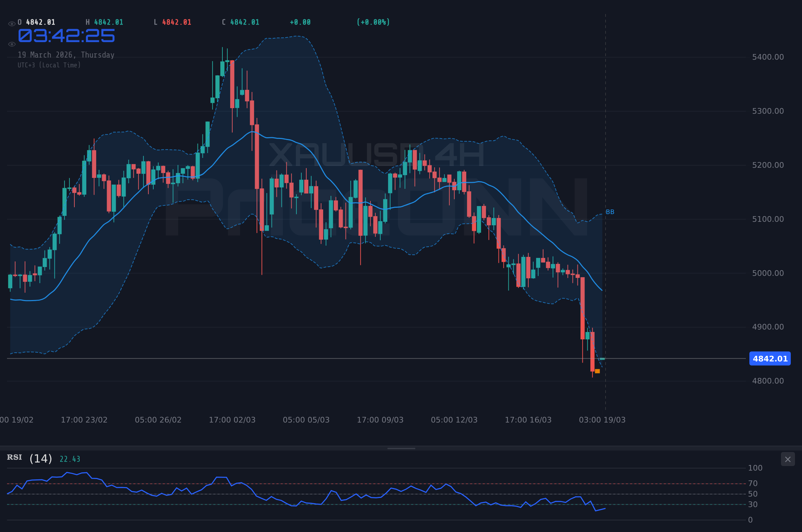This screenshot has height=532, width=802.
Task: Click the date text 19 March 2026, Thursday
Action: (66, 55)
